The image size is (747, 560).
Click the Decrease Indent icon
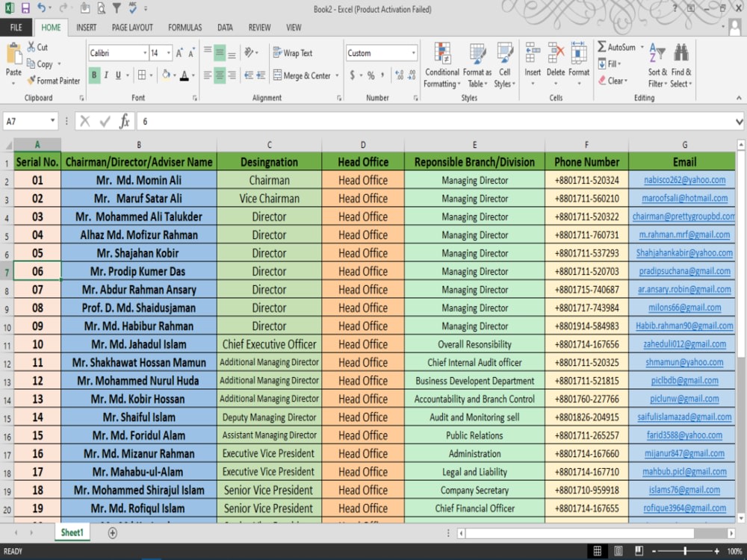(x=248, y=75)
